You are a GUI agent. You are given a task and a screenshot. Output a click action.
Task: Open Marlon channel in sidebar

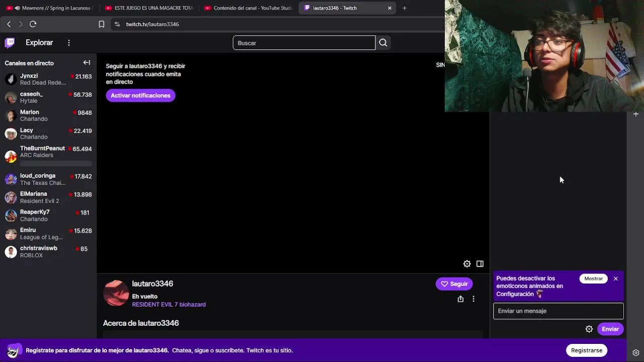click(x=48, y=116)
